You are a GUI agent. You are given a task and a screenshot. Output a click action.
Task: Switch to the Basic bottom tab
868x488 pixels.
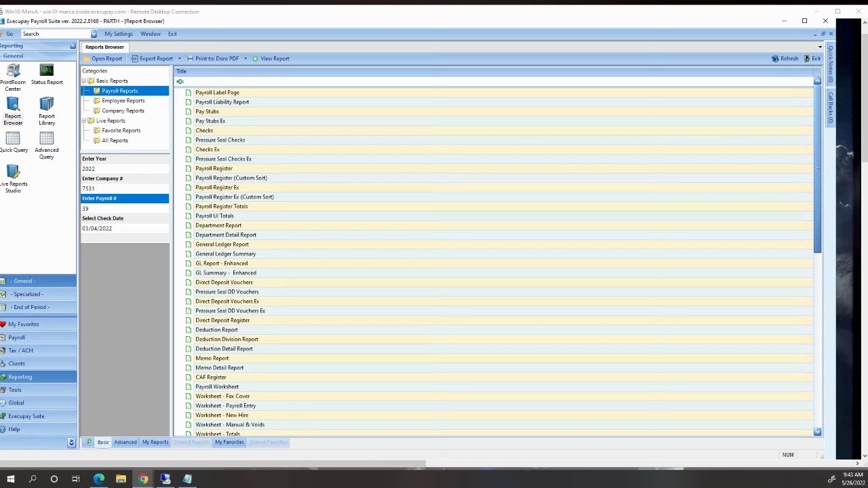pos(103,443)
